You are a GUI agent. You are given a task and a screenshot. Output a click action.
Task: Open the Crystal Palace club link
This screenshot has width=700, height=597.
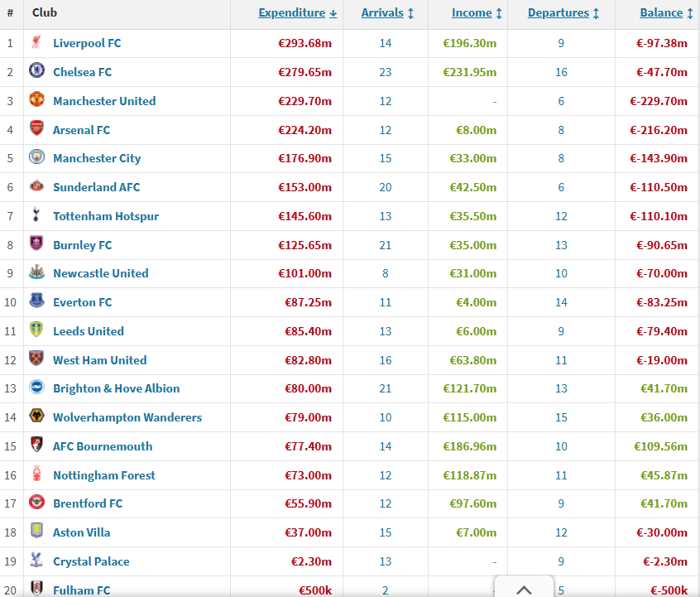[x=92, y=561]
